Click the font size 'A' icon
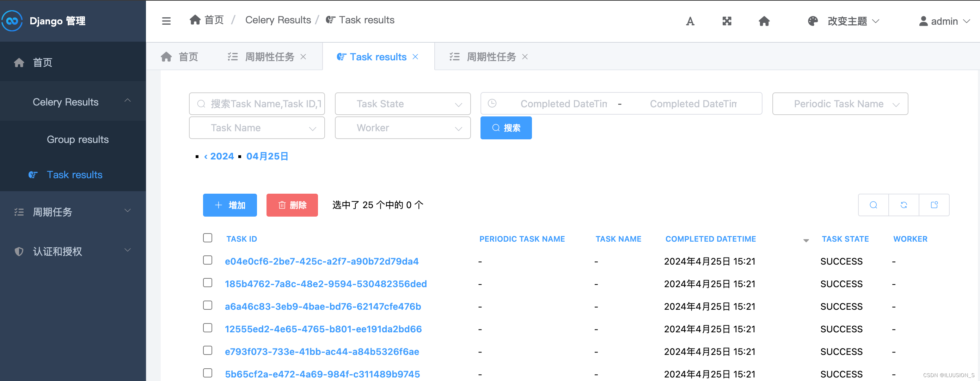Viewport: 980px width, 381px height. point(690,21)
